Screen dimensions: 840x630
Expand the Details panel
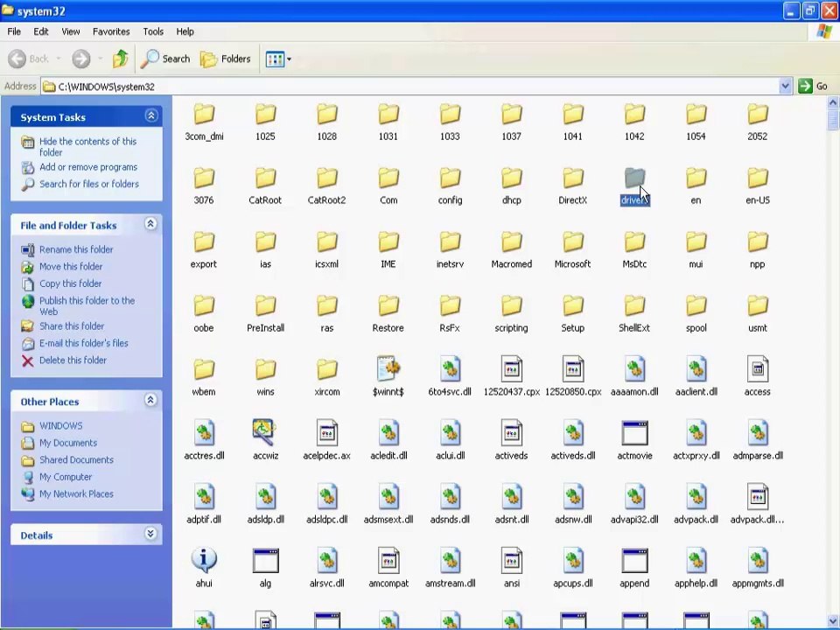[151, 534]
